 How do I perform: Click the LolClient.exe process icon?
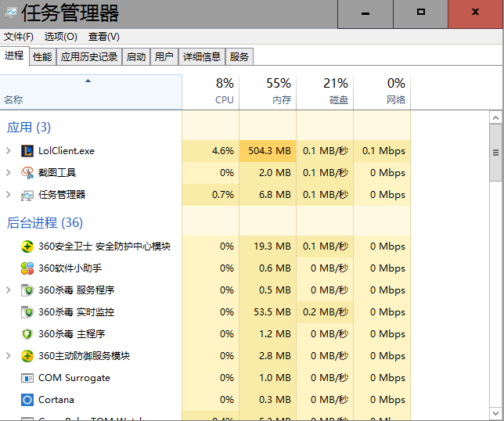pyautogui.click(x=27, y=151)
